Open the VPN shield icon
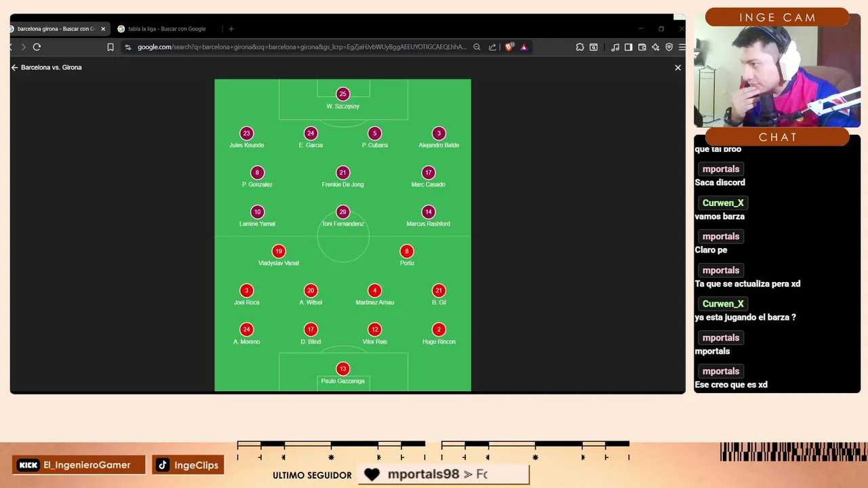This screenshot has height=488, width=868. click(669, 47)
